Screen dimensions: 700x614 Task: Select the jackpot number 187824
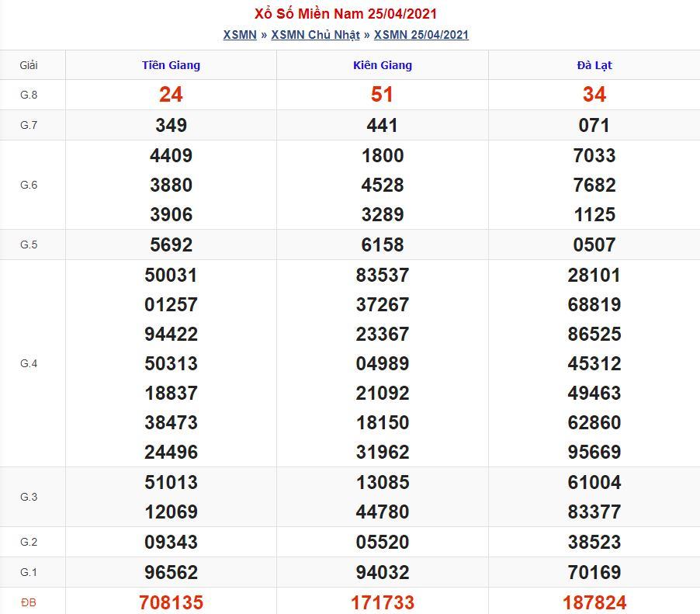pyautogui.click(x=594, y=602)
